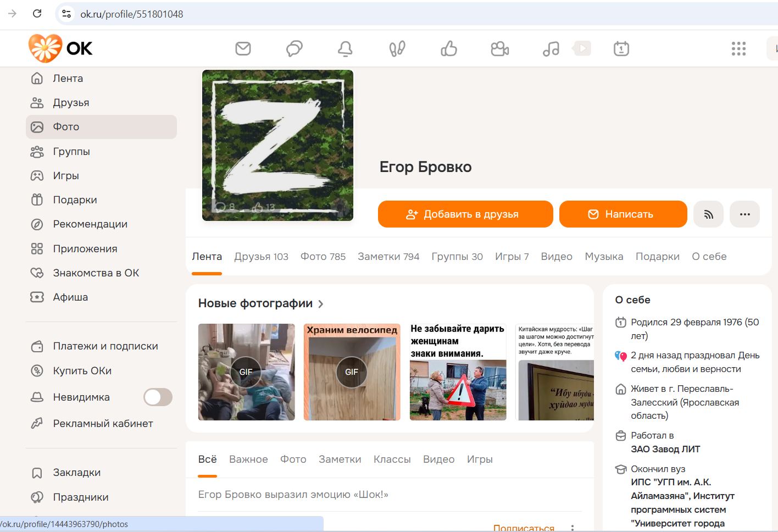
Task: Open Платежи и подписки
Action: [x=101, y=346]
